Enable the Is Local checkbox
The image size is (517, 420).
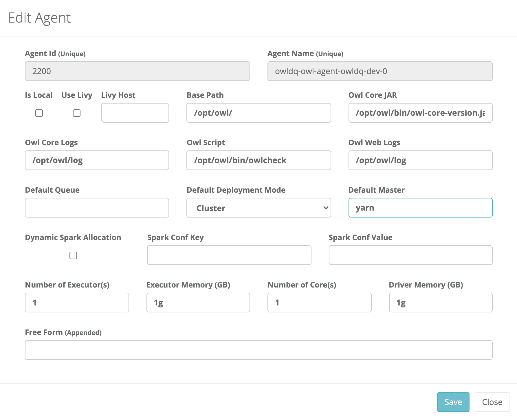[39, 113]
